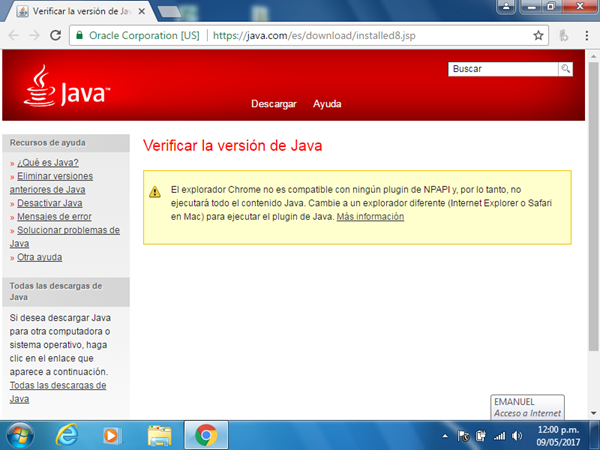Screen dimensions: 600x450
Task: Click the Action Center flag icon
Action: click(x=463, y=435)
